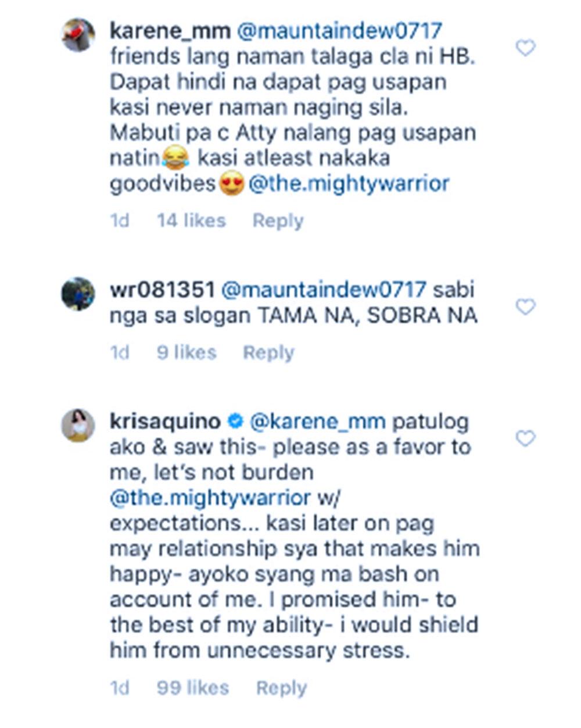581x728 pixels.
Task: Reply to krisaquino's comment
Action: coord(281,688)
